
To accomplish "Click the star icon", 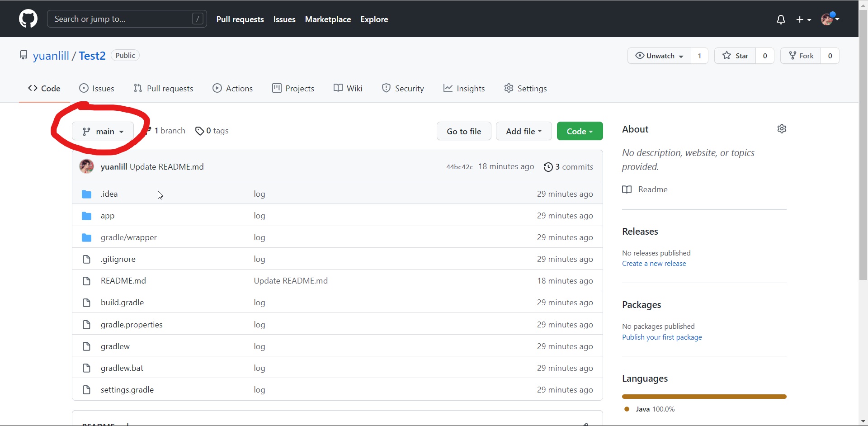I will [x=726, y=56].
